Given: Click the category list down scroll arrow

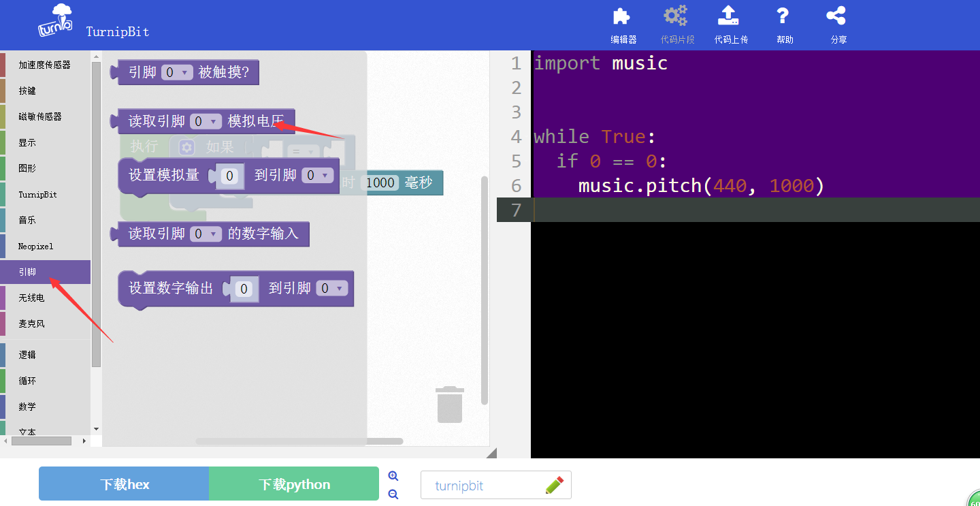Looking at the screenshot, I should point(96,429).
